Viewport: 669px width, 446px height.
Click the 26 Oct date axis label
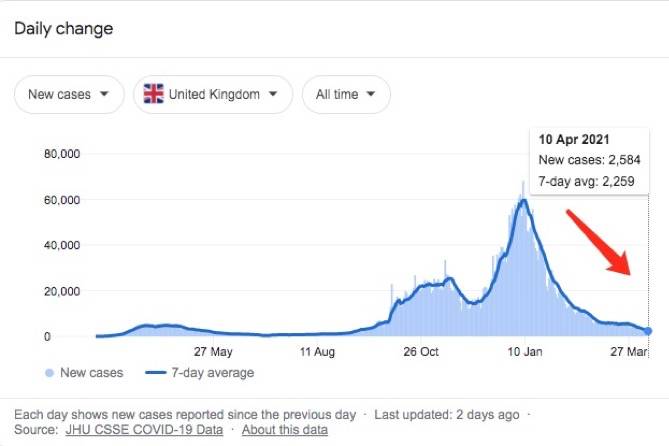tap(421, 352)
